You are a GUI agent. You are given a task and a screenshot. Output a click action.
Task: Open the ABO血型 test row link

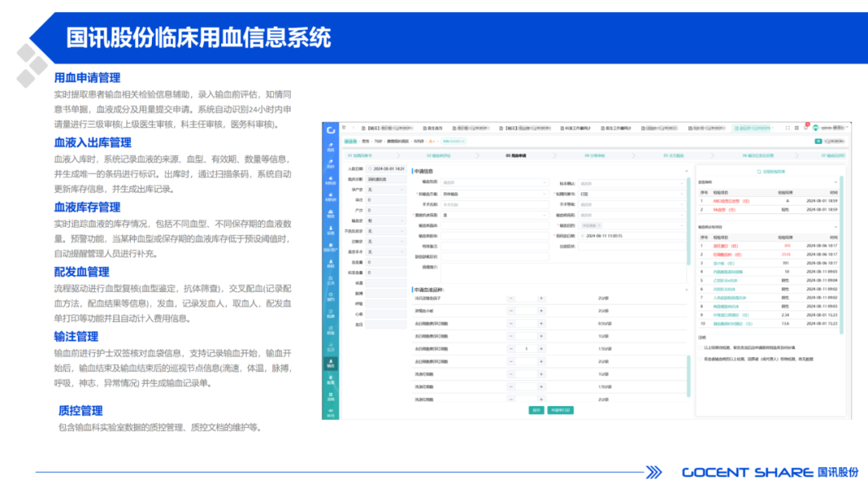coord(731,201)
